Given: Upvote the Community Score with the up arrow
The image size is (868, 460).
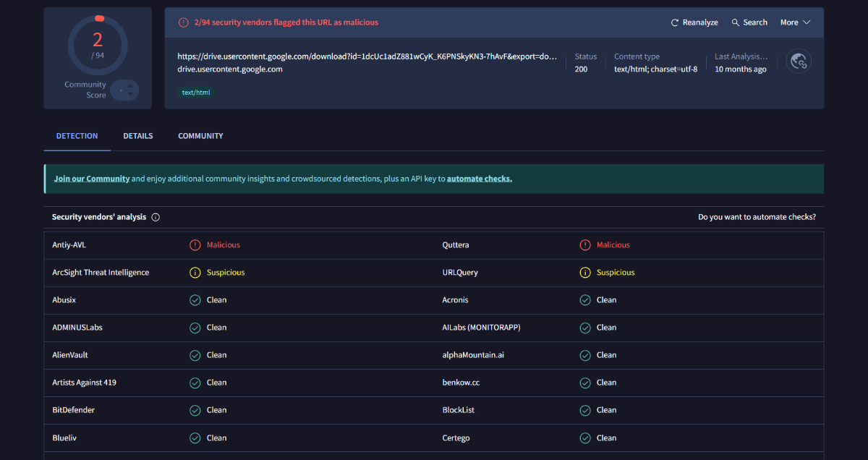Looking at the screenshot, I should point(129,85).
